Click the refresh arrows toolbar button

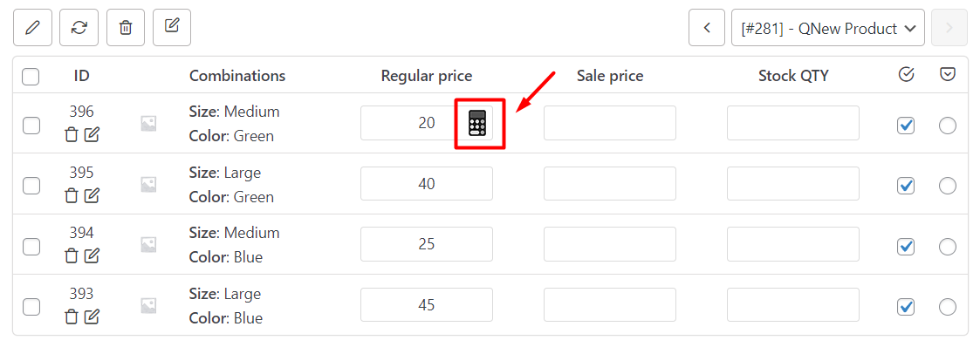tap(79, 27)
